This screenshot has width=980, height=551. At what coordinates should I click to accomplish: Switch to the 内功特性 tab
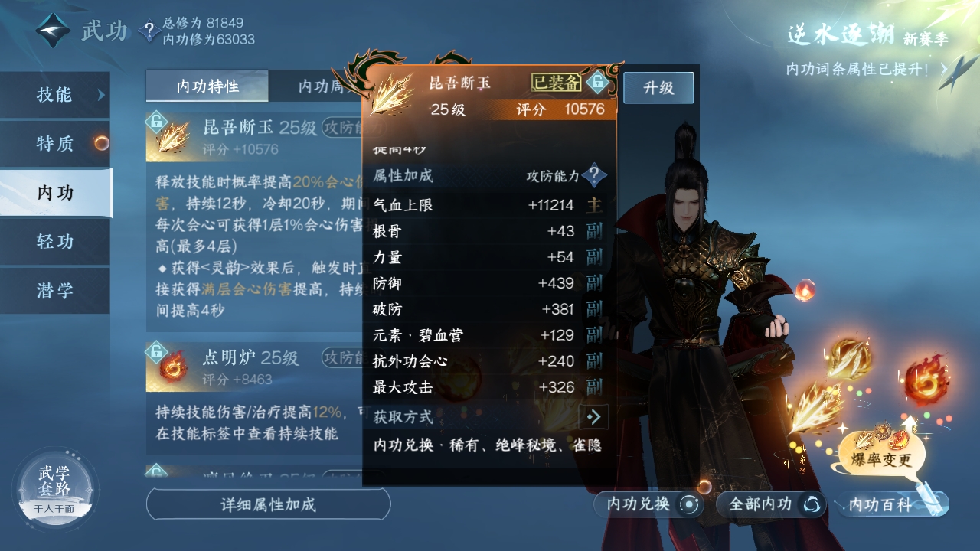[207, 86]
